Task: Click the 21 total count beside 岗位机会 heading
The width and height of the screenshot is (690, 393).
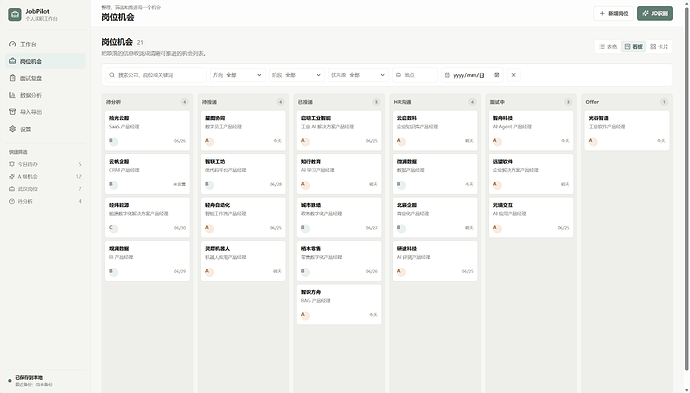Action: point(140,42)
